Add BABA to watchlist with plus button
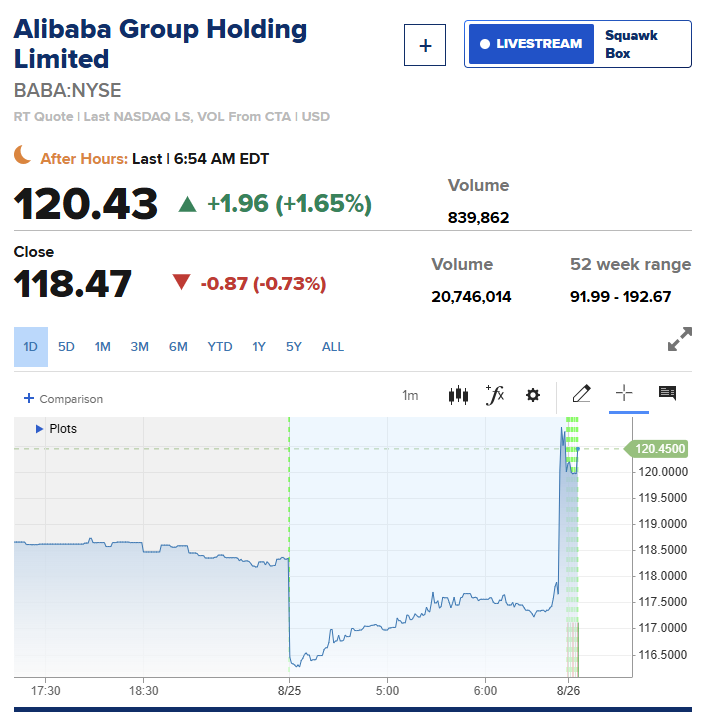724x714 pixels. tap(425, 45)
